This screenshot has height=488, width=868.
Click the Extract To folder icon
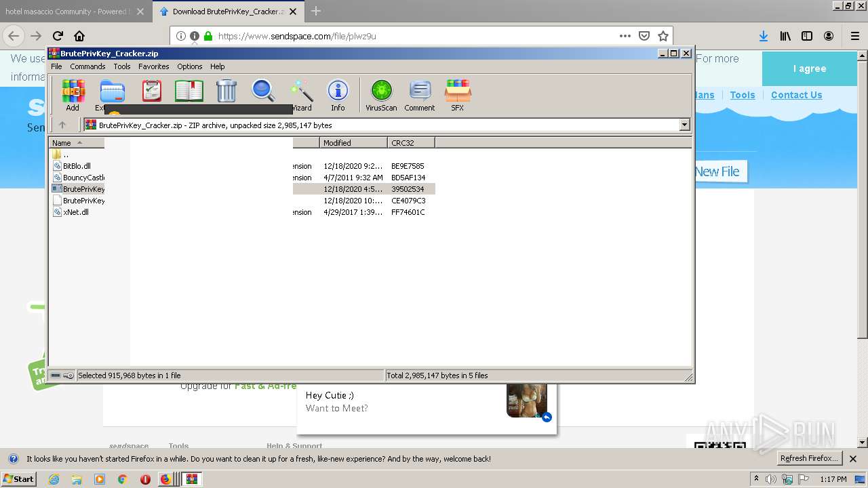(x=112, y=91)
